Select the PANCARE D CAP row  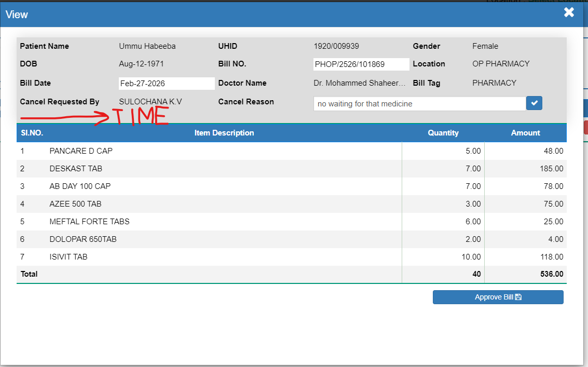point(81,151)
